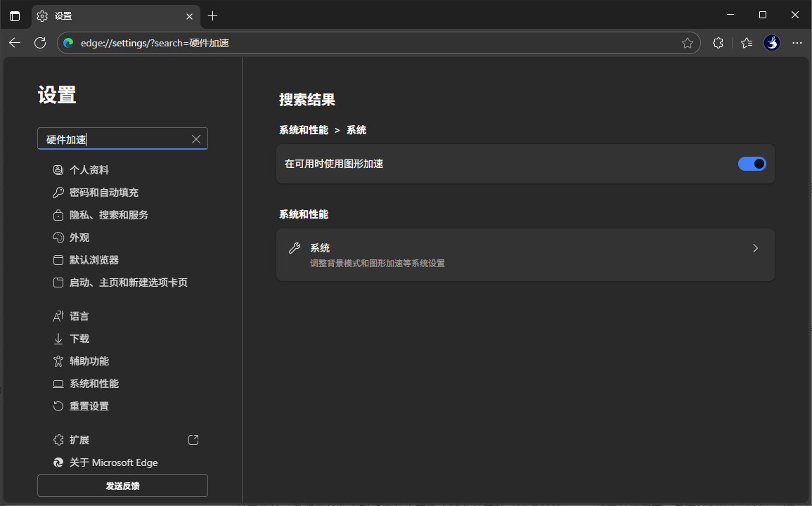Open the browser Extensions icon in toolbar
Viewport: 812px width, 506px height.
[x=717, y=43]
